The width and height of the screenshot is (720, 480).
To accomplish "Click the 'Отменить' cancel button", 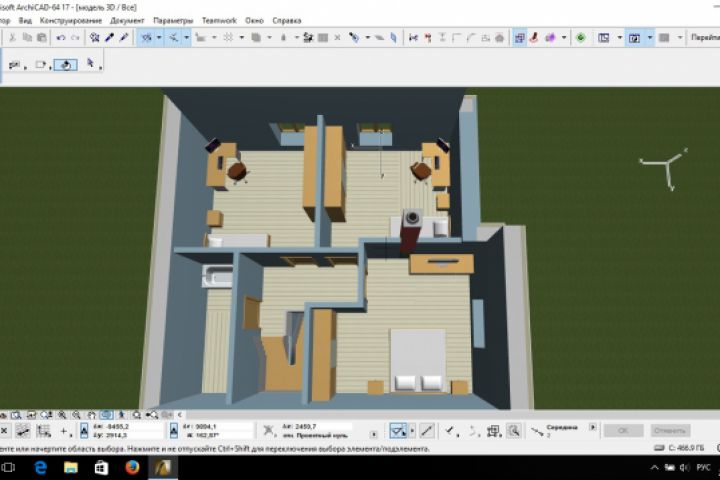I will click(670, 430).
